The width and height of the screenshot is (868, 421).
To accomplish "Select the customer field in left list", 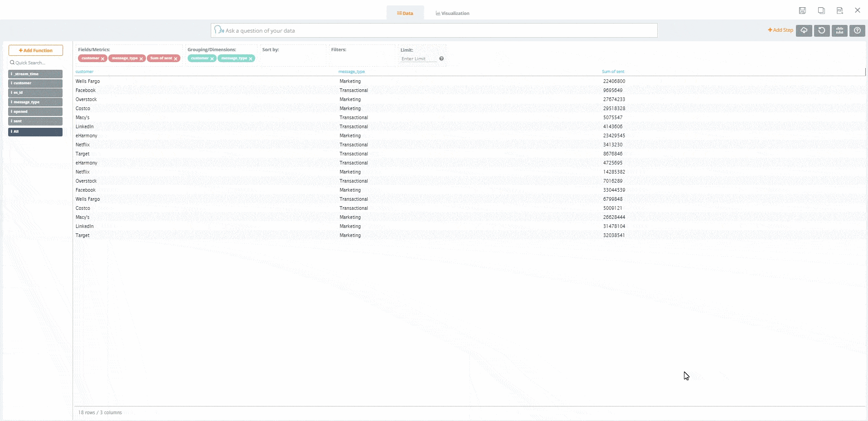I will pyautogui.click(x=35, y=83).
